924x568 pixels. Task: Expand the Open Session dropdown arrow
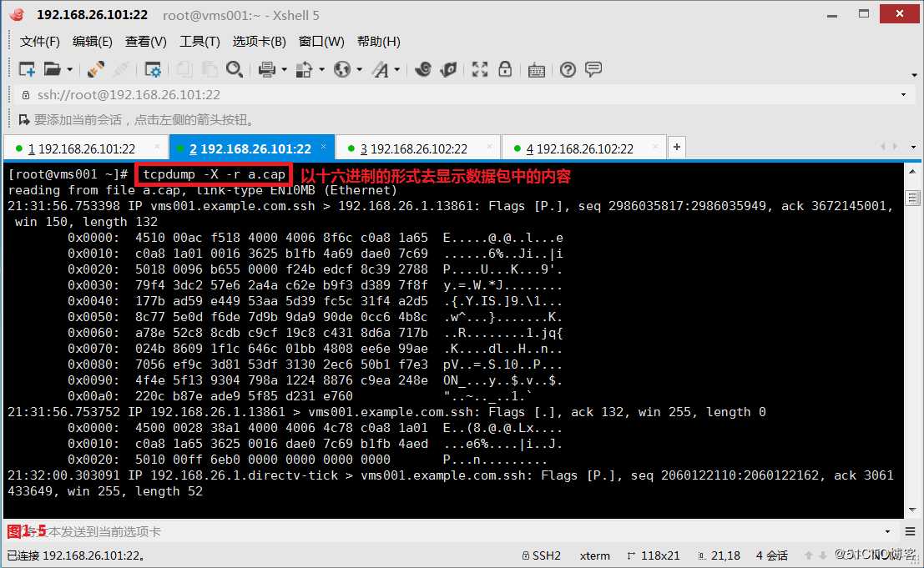coord(69,69)
